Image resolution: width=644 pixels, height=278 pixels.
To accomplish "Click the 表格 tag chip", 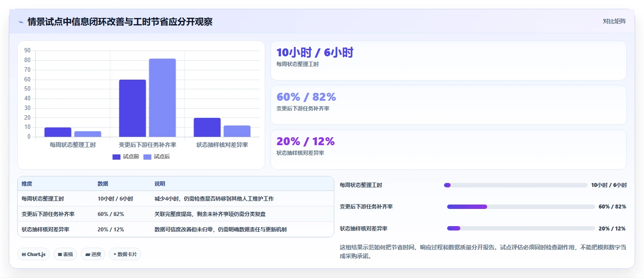I will [65, 254].
